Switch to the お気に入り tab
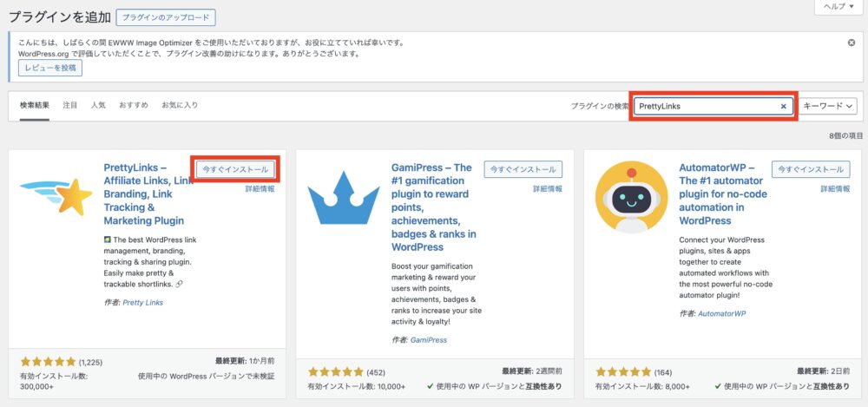This screenshot has width=868, height=407. [x=180, y=105]
